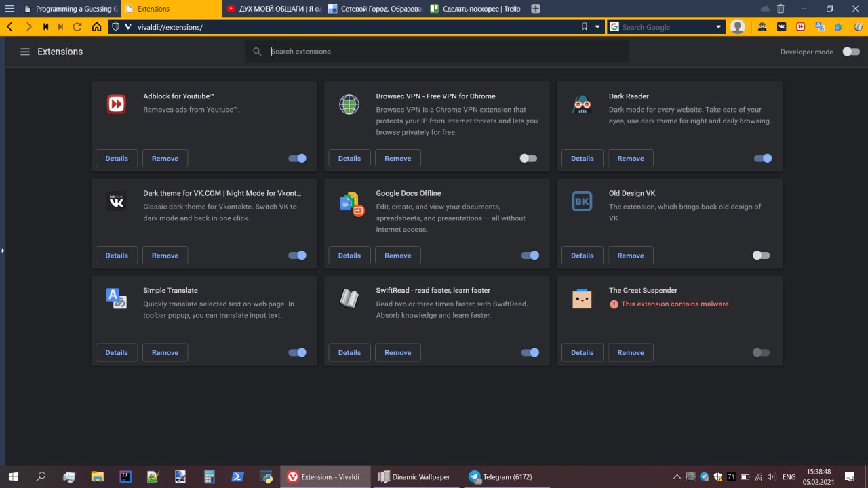Select the Extensions tab
Image resolution: width=868 pixels, height=488 pixels.
click(x=172, y=9)
